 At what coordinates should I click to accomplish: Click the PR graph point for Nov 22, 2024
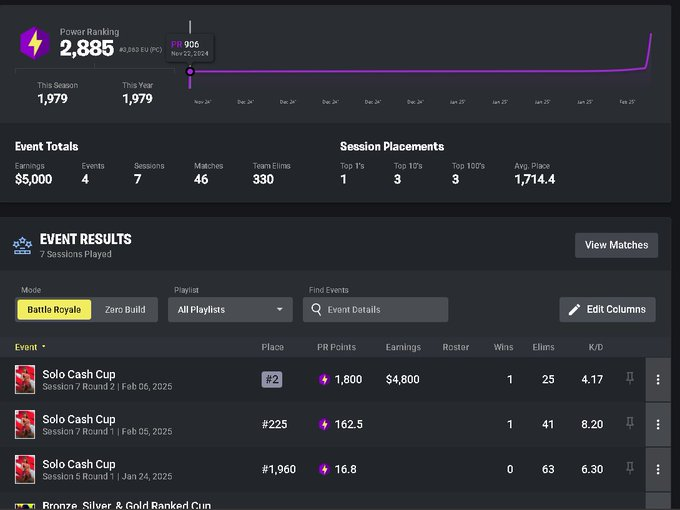pyautogui.click(x=190, y=72)
